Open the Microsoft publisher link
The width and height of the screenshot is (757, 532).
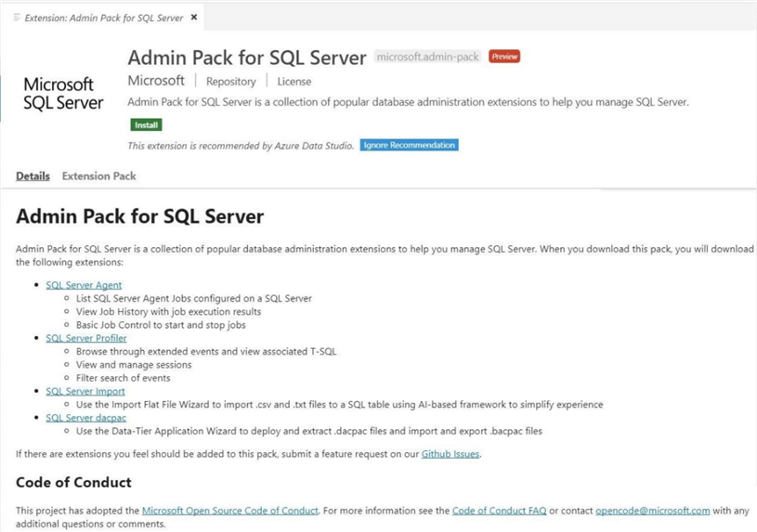tap(156, 81)
